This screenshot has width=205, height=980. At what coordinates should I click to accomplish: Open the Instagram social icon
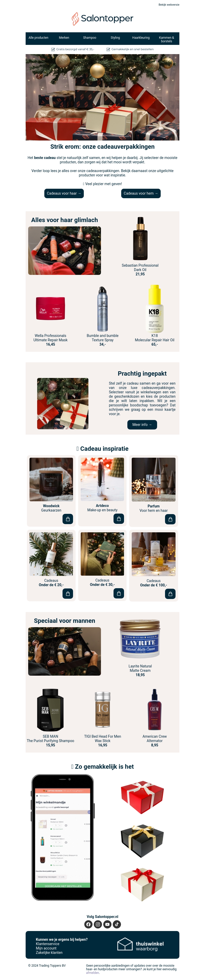(98, 924)
